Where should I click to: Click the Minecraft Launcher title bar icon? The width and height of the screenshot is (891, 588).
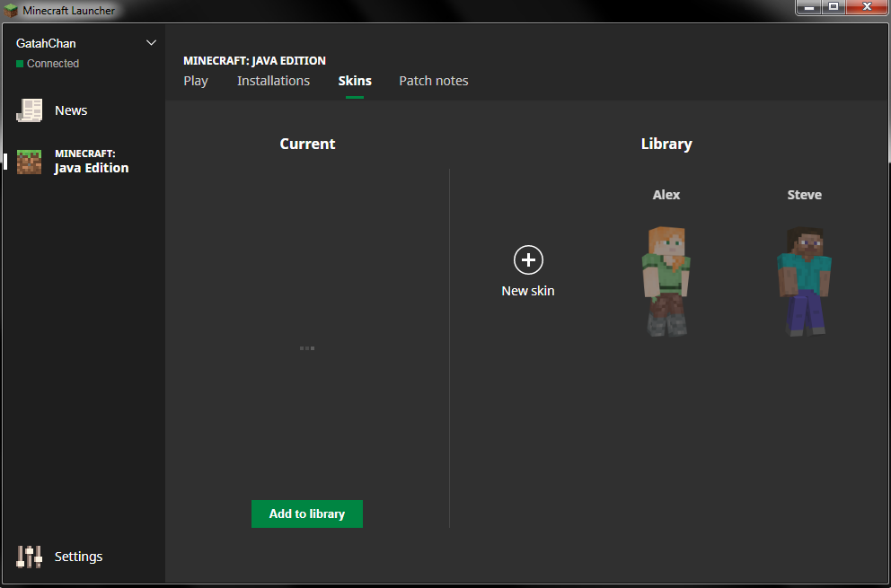click(x=11, y=10)
